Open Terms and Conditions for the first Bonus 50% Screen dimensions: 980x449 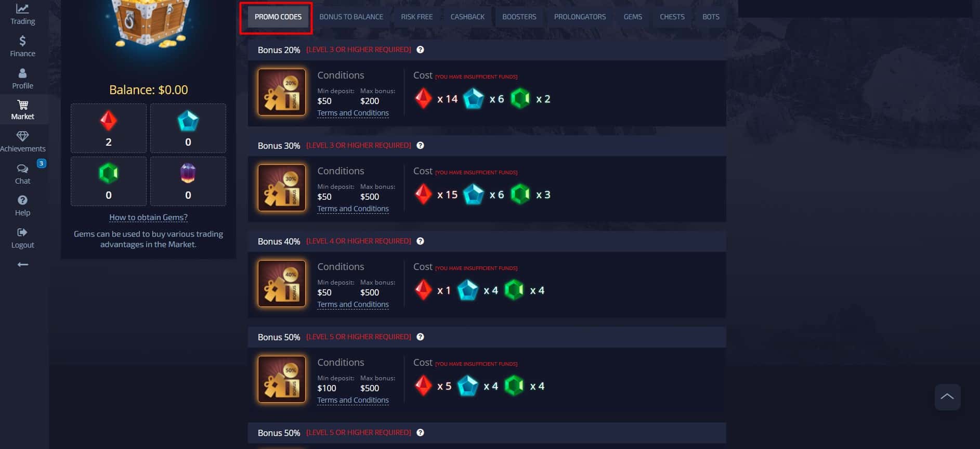(x=353, y=400)
